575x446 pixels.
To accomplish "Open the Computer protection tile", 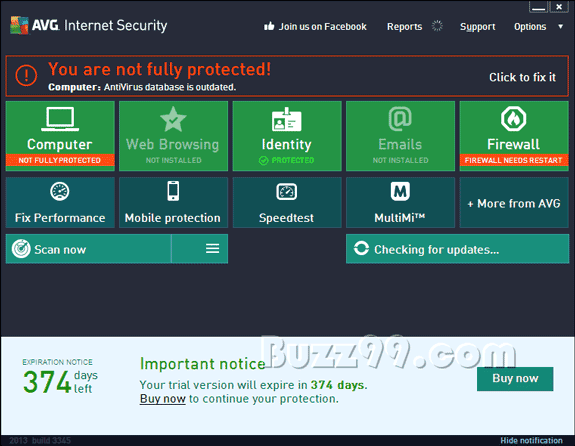I will pyautogui.click(x=60, y=136).
